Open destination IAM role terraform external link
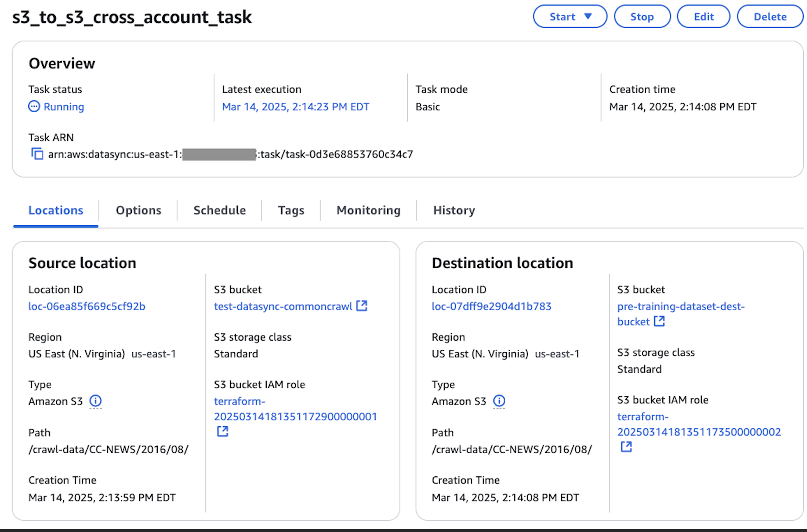The image size is (807, 532). pyautogui.click(x=626, y=447)
